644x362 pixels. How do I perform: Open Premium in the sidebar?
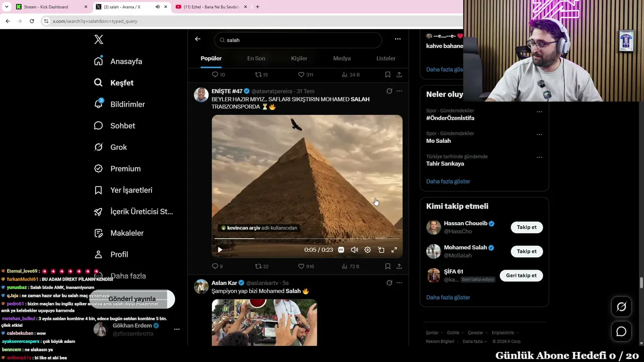(117, 168)
